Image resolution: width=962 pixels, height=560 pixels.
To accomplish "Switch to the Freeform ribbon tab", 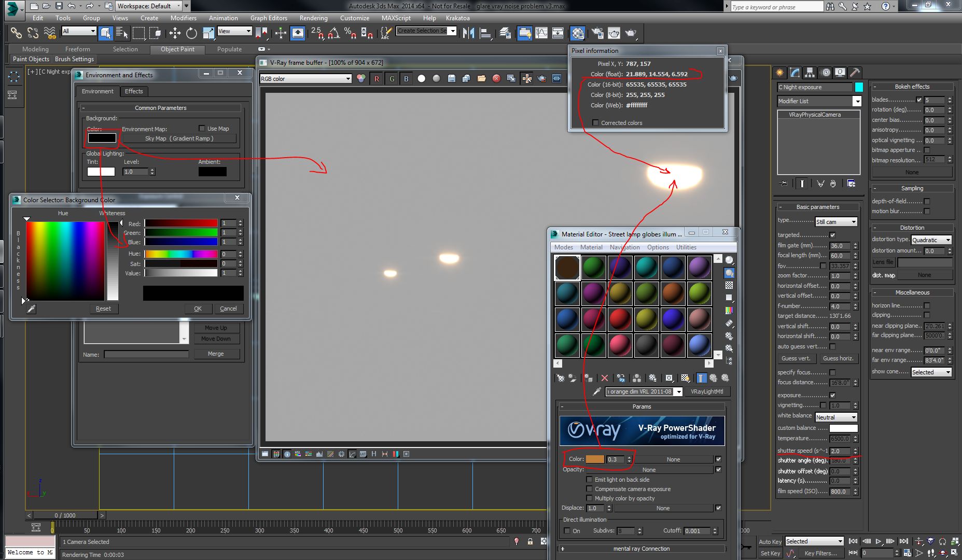I will click(x=77, y=49).
